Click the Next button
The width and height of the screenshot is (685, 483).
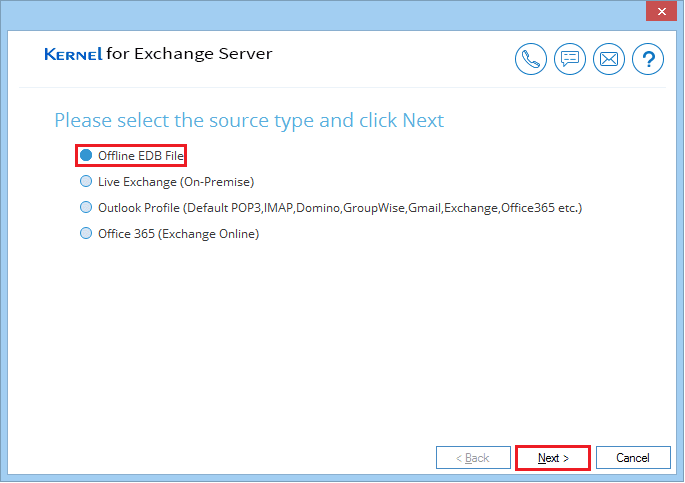point(553,458)
